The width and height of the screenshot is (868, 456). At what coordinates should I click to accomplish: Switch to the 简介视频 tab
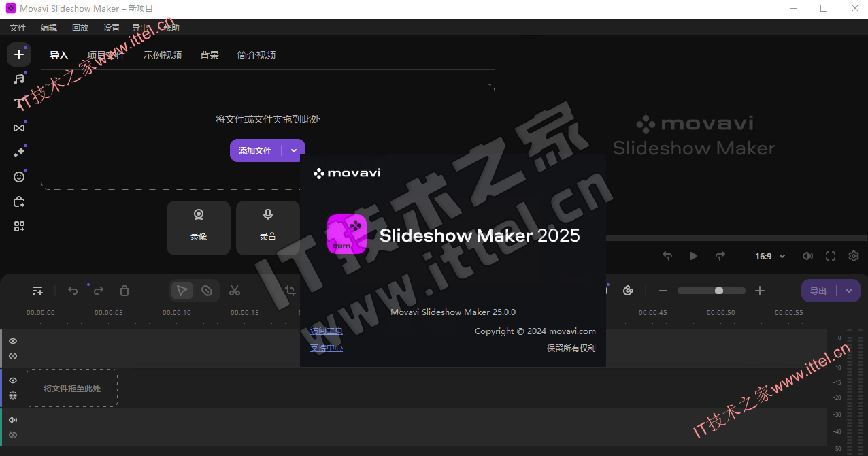[x=256, y=55]
